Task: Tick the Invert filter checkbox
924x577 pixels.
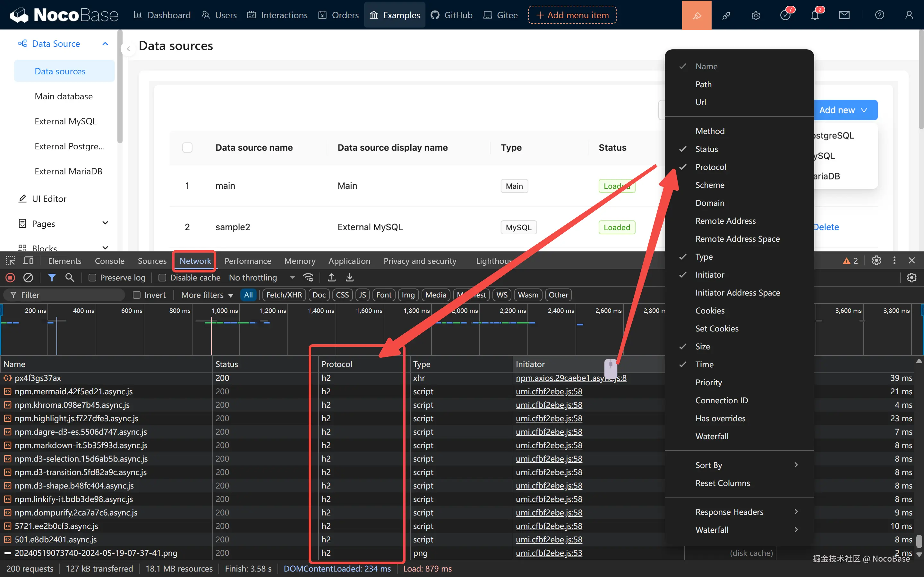Action: tap(137, 295)
